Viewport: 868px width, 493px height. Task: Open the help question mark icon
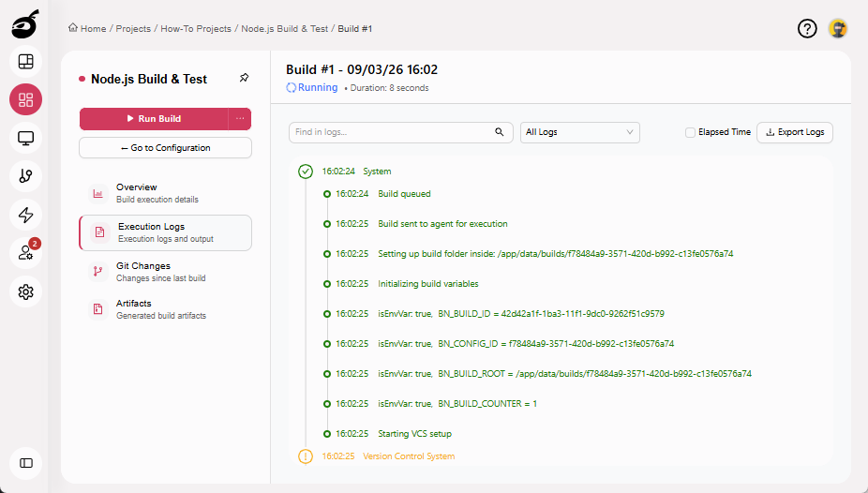tap(807, 28)
